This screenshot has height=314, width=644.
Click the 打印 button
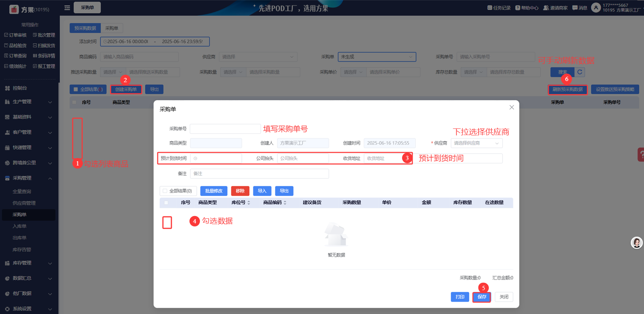pyautogui.click(x=460, y=297)
